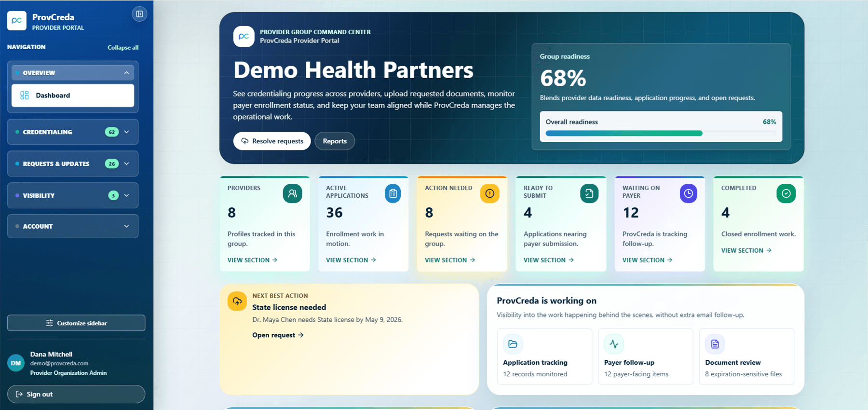Open the Completed View Section link
The height and width of the screenshot is (410, 868).
point(746,250)
